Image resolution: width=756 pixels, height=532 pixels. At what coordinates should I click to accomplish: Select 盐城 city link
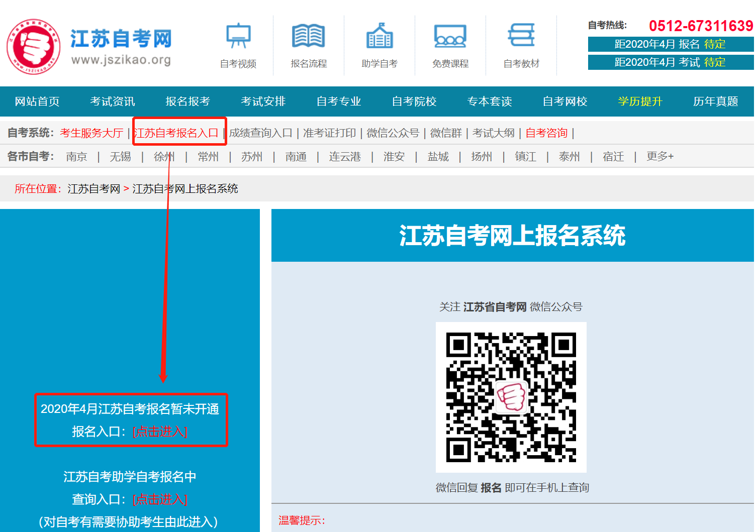pos(438,157)
